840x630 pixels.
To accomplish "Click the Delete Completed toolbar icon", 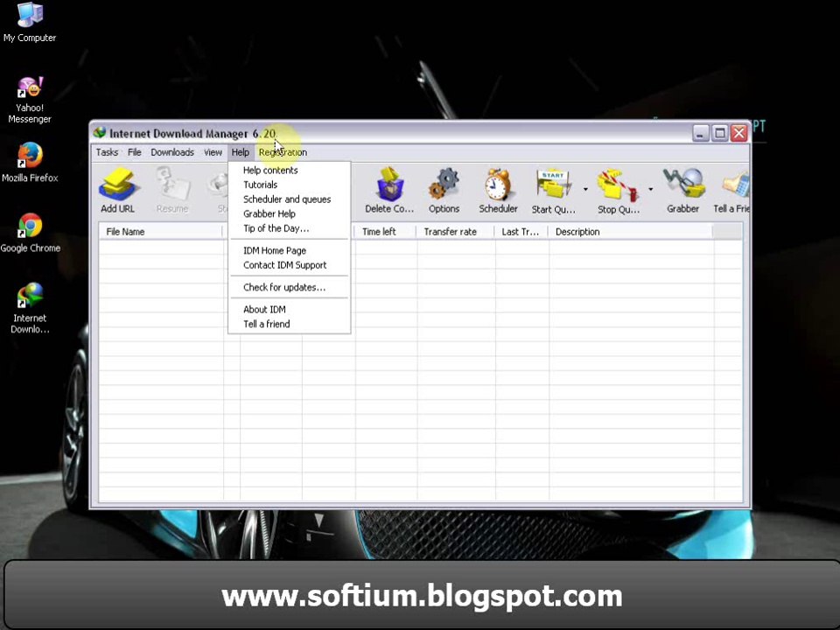I will (x=389, y=190).
